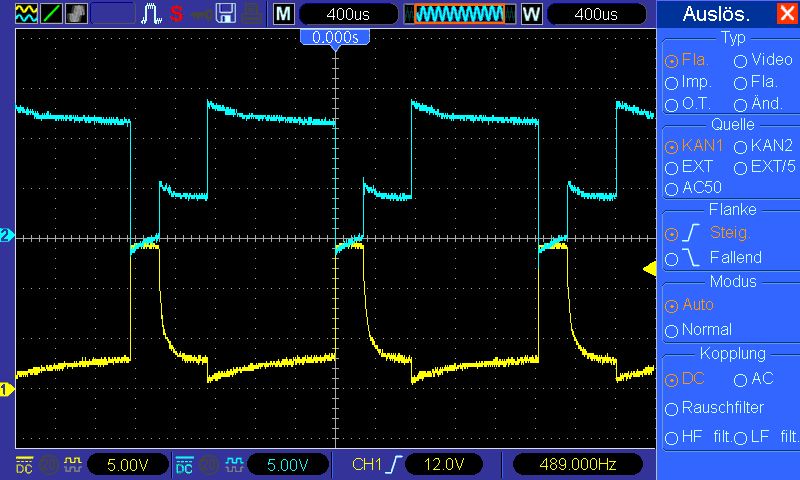The width and height of the screenshot is (800, 480).
Task: Click the green diagonal line icon
Action: (50, 13)
